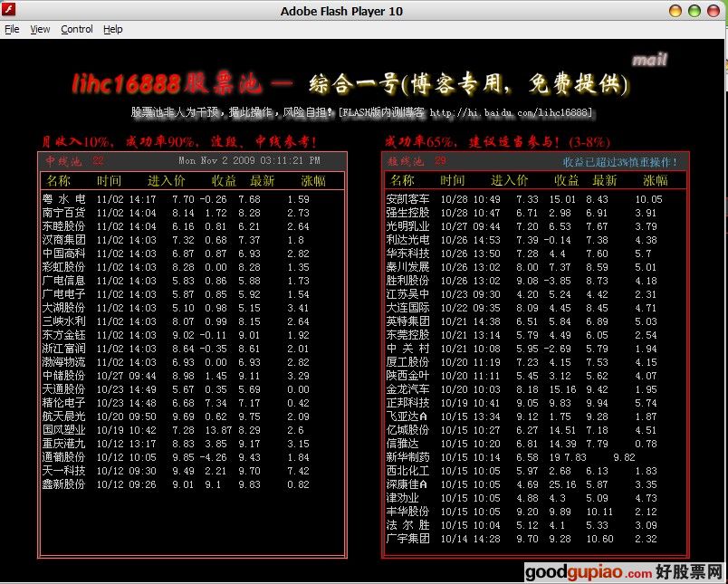This screenshot has height=584, width=728.
Task: Click the 短线池 panel title
Action: [406, 161]
